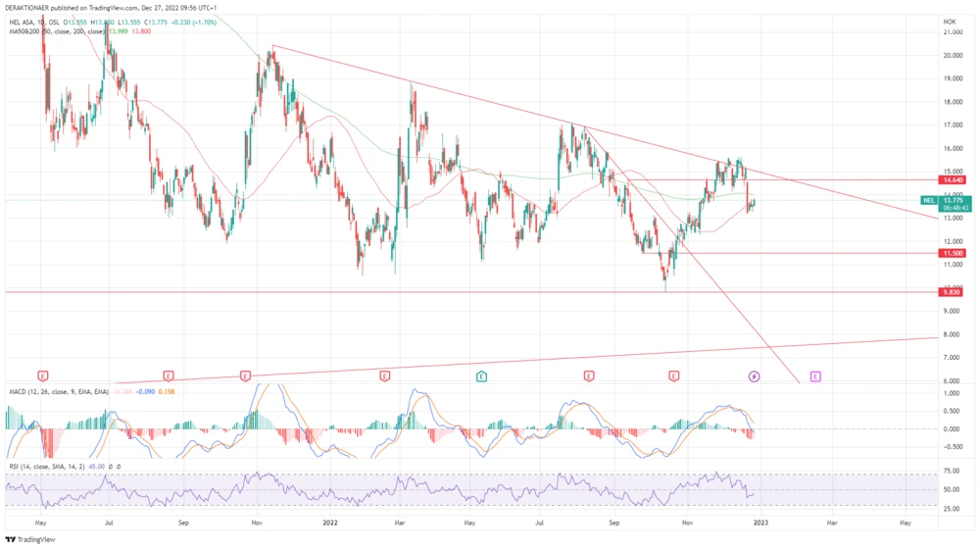Click the DERAKTIONAER publisher name
The image size is (980, 549).
(33, 7)
